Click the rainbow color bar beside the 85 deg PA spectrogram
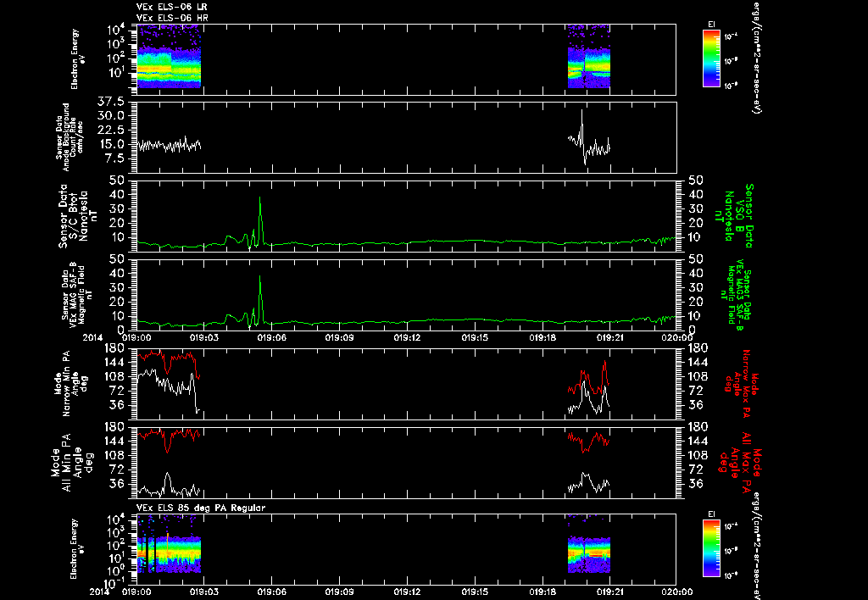This screenshot has width=868, height=600. (711, 548)
